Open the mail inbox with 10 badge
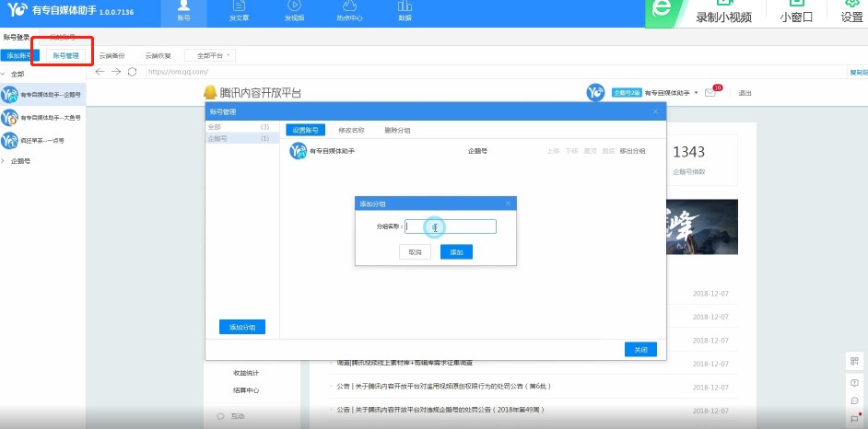The height and width of the screenshot is (429, 868). 710,93
